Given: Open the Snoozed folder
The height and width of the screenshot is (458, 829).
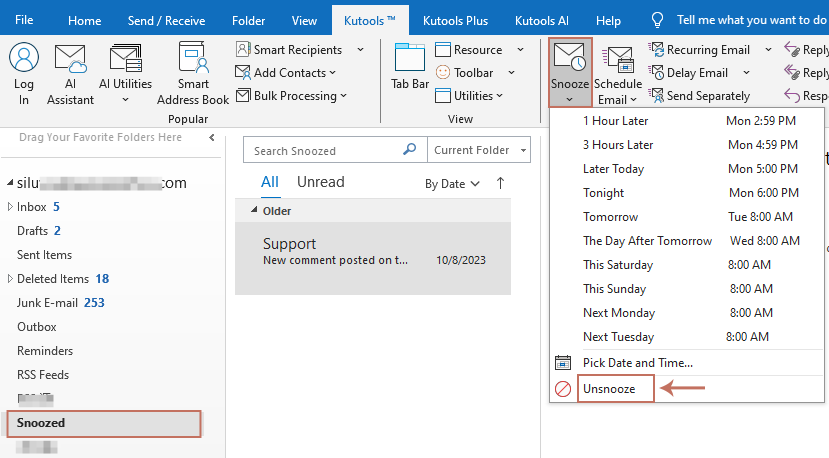Looking at the screenshot, I should pos(104,423).
